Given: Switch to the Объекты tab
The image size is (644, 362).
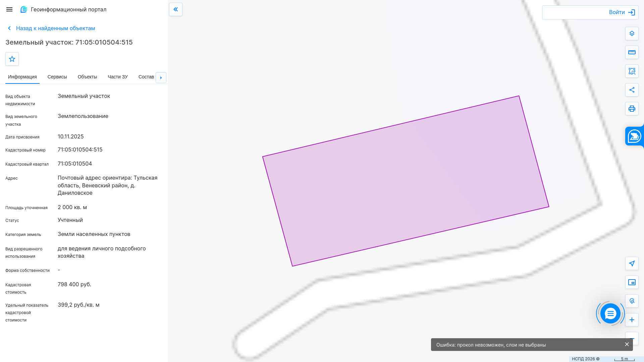Looking at the screenshot, I should [x=87, y=77].
